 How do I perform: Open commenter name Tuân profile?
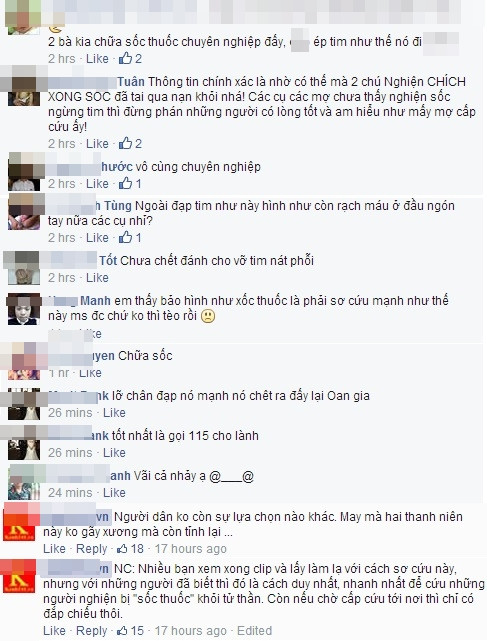pyautogui.click(x=131, y=82)
